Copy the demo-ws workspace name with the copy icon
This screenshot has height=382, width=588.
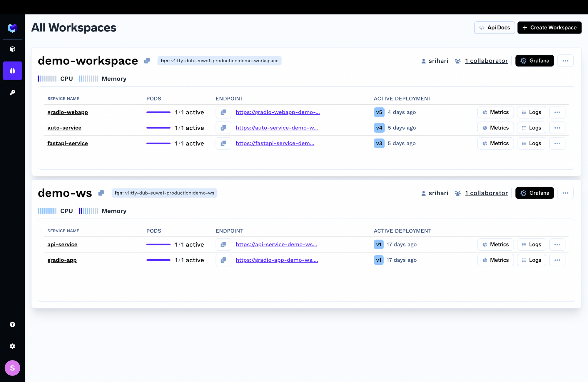101,193
